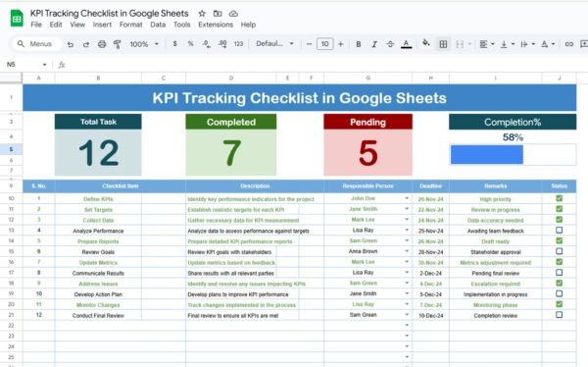Decrease font size minus button
The height and width of the screenshot is (367, 588).
pos(309,44)
